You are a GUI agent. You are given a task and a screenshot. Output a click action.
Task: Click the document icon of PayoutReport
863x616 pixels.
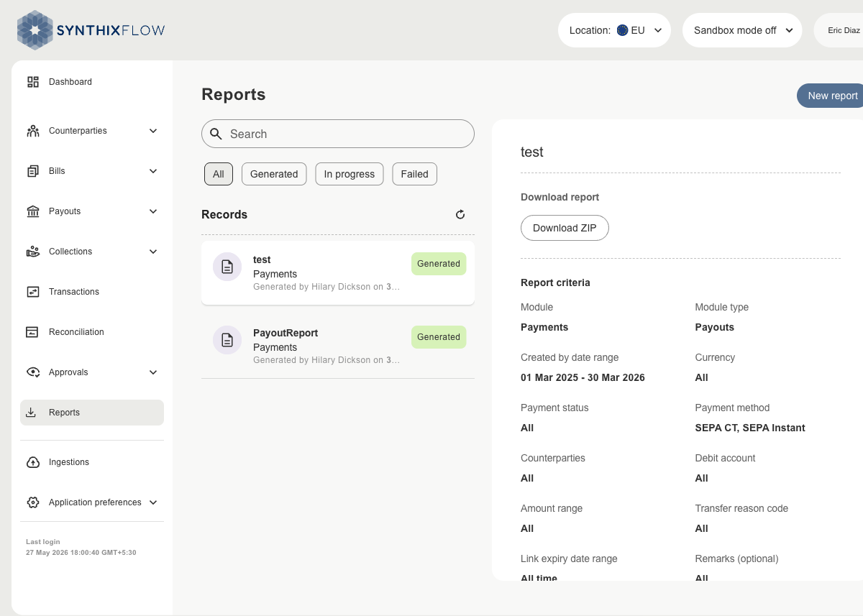[227, 340]
